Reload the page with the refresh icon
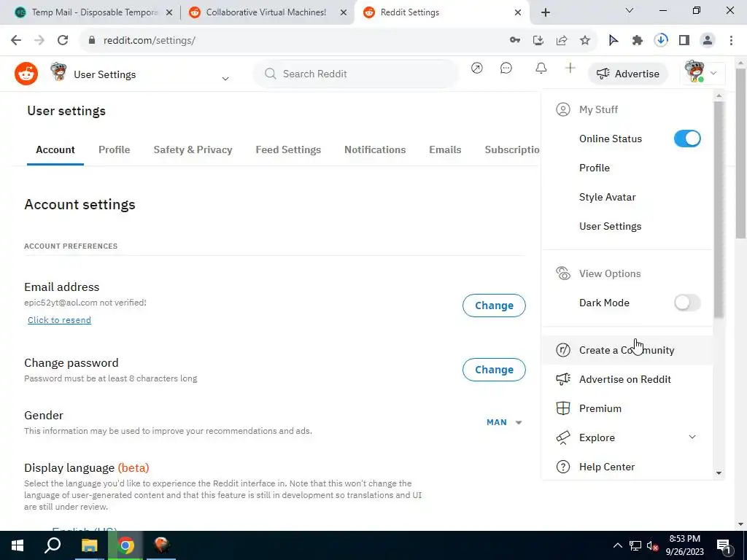This screenshot has height=560, width=747. tap(63, 40)
